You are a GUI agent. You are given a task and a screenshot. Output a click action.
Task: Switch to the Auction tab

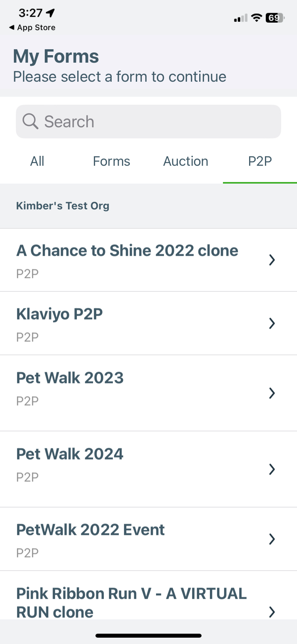tap(186, 161)
